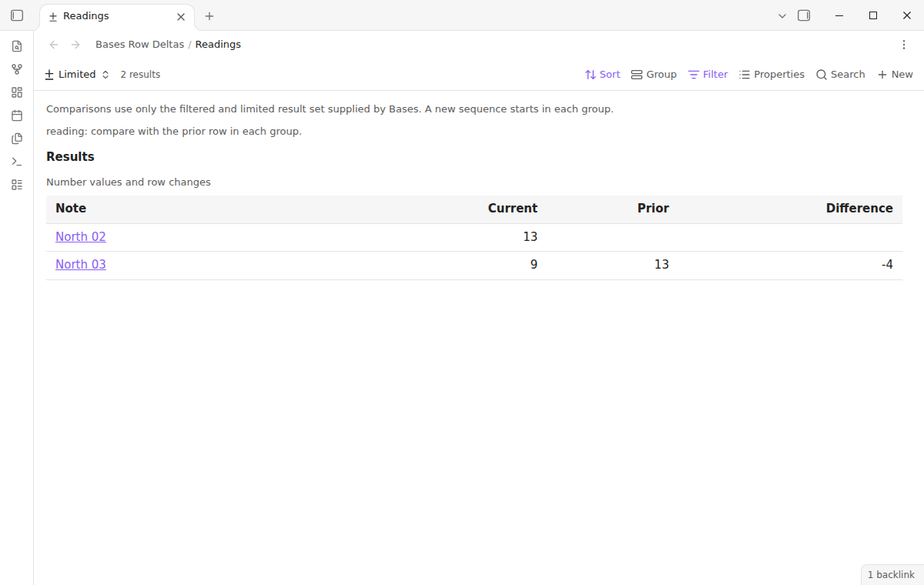Open tab list dropdown chevron
Viewport: 924px width, 585px height.
pos(782,15)
